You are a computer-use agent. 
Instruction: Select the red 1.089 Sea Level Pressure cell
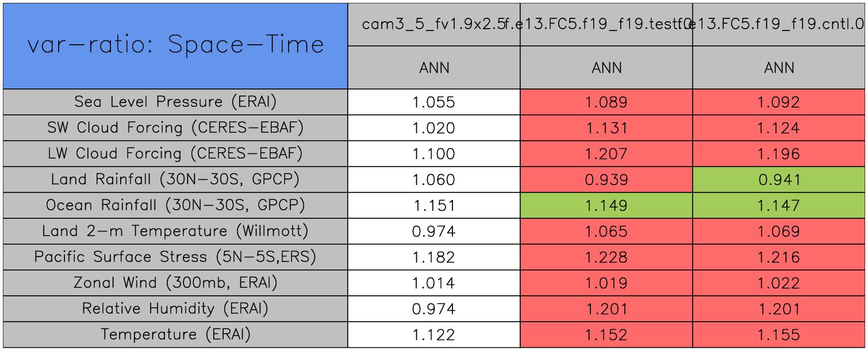click(606, 102)
